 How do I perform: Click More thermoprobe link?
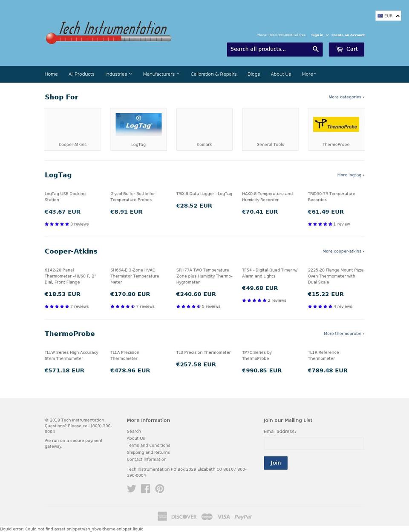coord(344,334)
